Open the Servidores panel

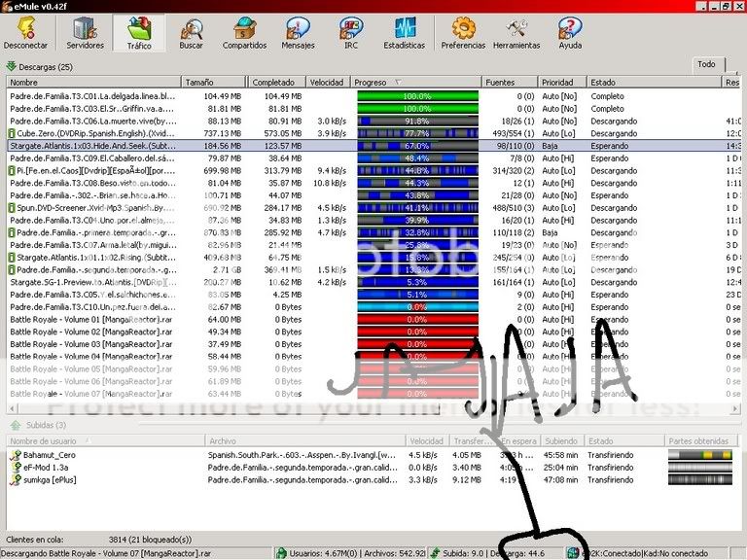click(85, 33)
